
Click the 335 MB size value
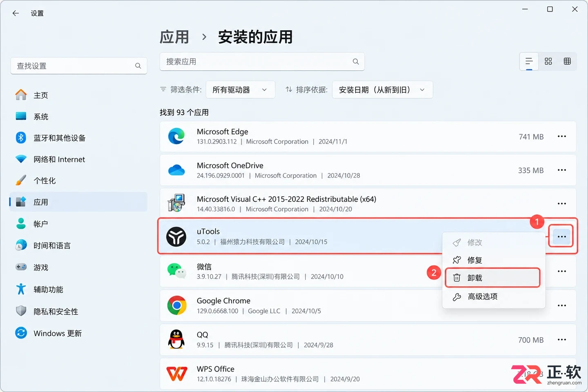pos(531,170)
